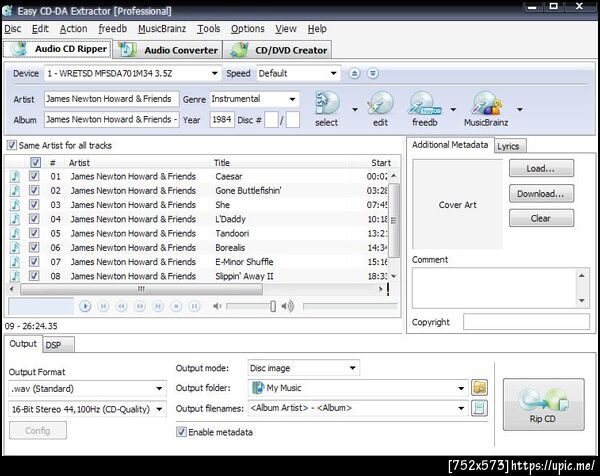Click the load disc tray icon

tap(373, 73)
